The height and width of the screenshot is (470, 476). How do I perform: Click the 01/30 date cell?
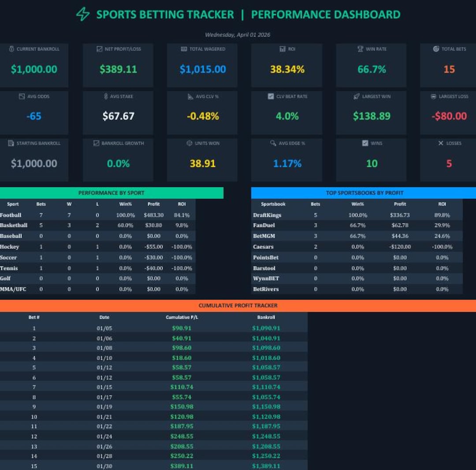click(104, 466)
